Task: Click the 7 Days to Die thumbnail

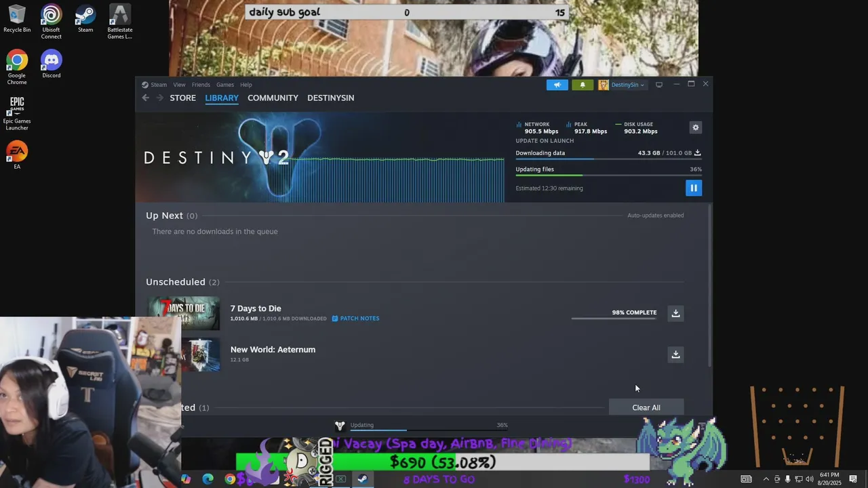Action: 184,313
